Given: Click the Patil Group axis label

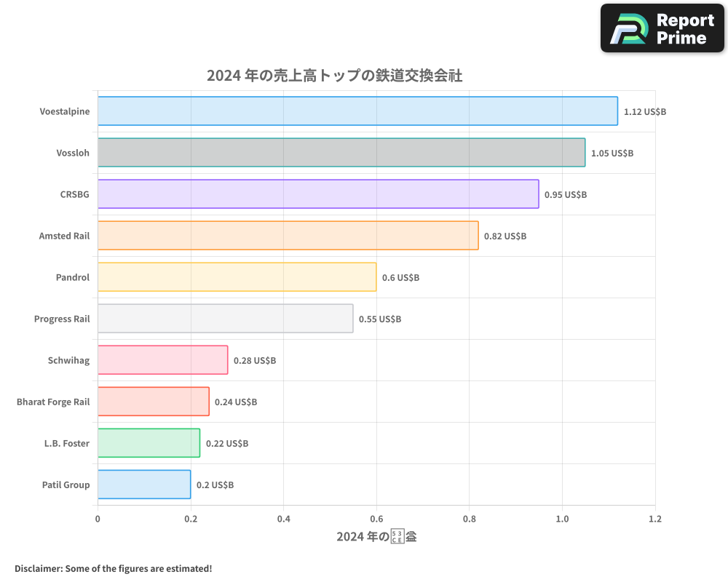Looking at the screenshot, I should click(x=67, y=485).
